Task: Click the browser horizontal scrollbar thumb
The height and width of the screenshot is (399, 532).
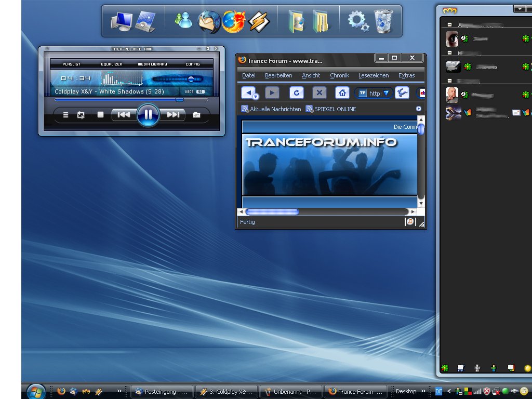Action: point(272,211)
